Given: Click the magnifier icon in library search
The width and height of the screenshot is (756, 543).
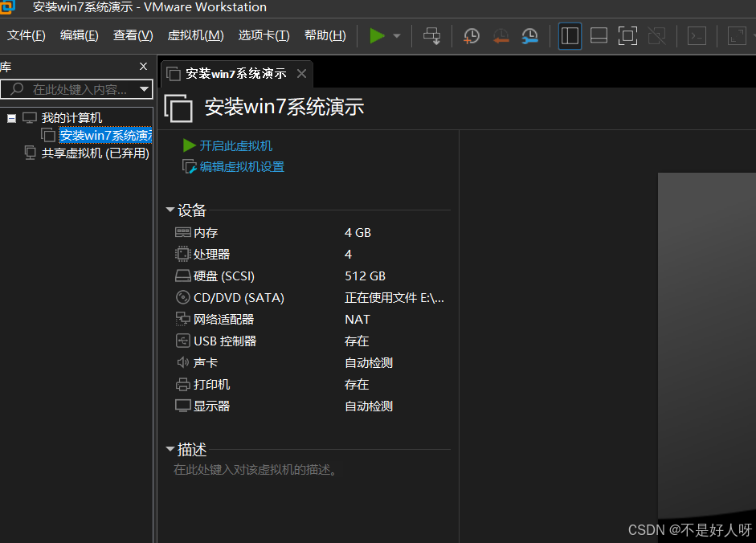Looking at the screenshot, I should pyautogui.click(x=17, y=88).
